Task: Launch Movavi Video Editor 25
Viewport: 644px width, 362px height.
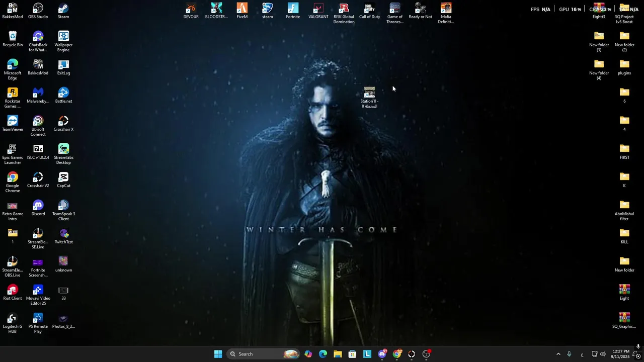Action: click(38, 295)
